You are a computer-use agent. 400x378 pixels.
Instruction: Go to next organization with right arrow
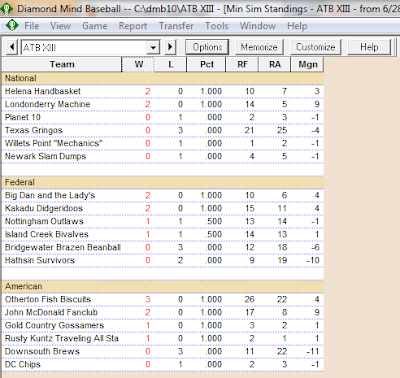[x=170, y=47]
